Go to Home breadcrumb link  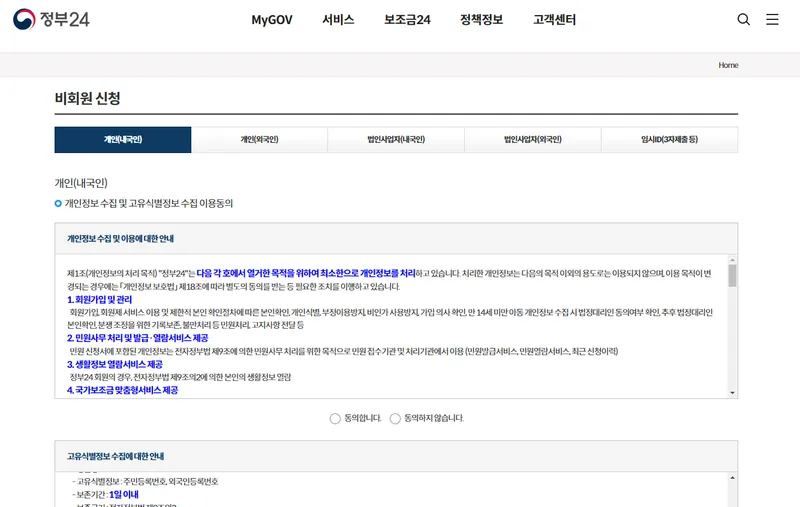pos(728,65)
